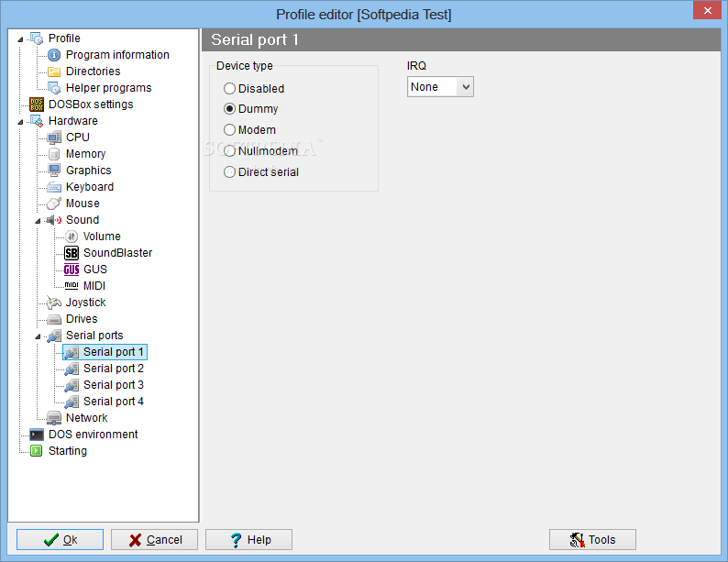The height and width of the screenshot is (562, 728).
Task: Select the CPU label in tree
Action: [x=78, y=138]
